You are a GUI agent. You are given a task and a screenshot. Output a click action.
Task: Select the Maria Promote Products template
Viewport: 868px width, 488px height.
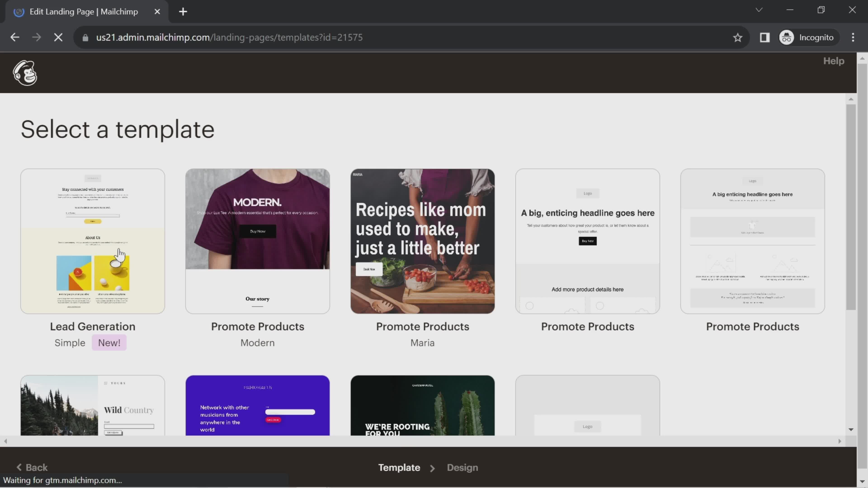(x=422, y=241)
